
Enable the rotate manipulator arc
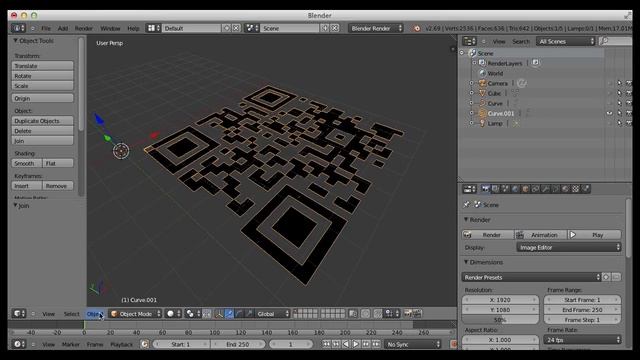click(x=239, y=313)
